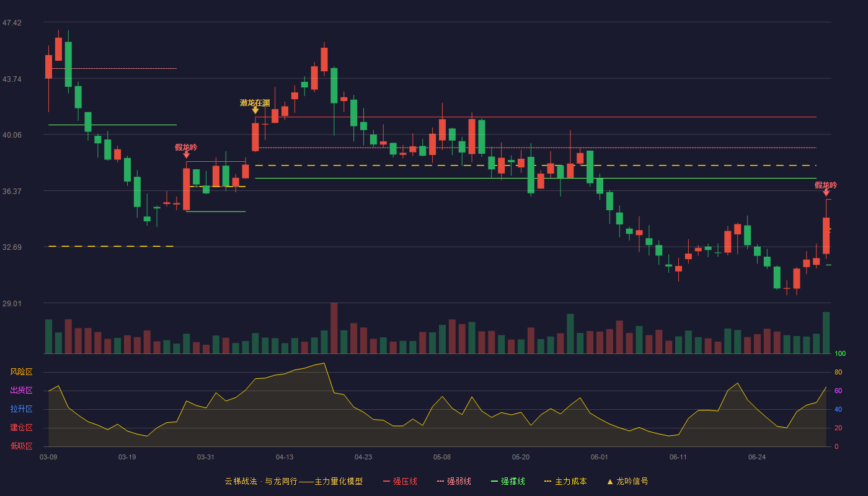Click the 03-09 date label
This screenshot has width=868, height=496.
click(48, 457)
